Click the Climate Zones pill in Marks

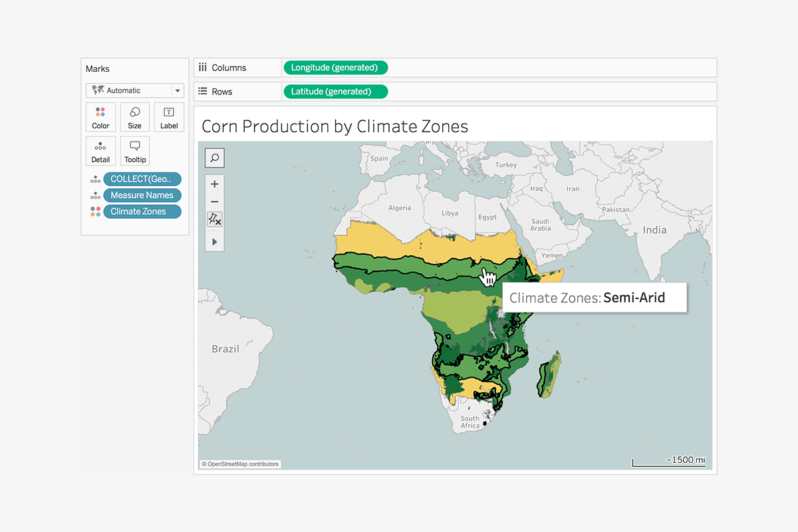click(142, 211)
